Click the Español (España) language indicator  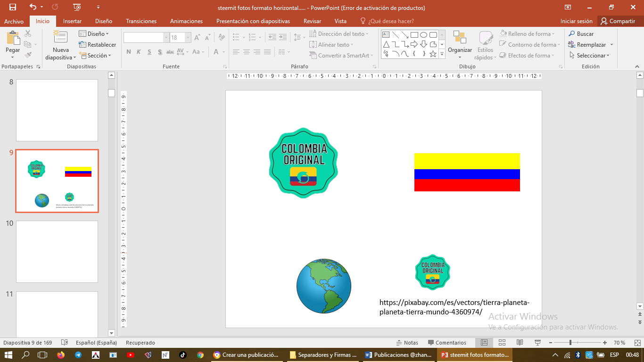[96, 343]
